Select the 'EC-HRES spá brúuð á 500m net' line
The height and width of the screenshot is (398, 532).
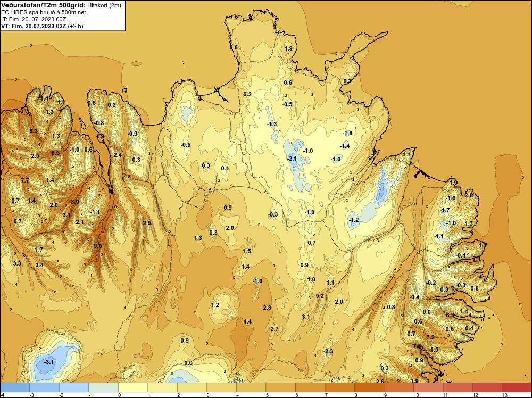click(44, 12)
